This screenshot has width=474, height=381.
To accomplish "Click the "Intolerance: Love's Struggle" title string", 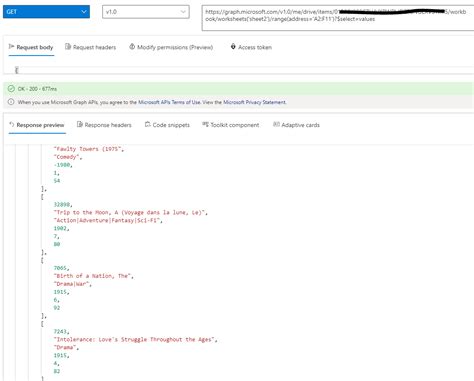I will 135,340.
